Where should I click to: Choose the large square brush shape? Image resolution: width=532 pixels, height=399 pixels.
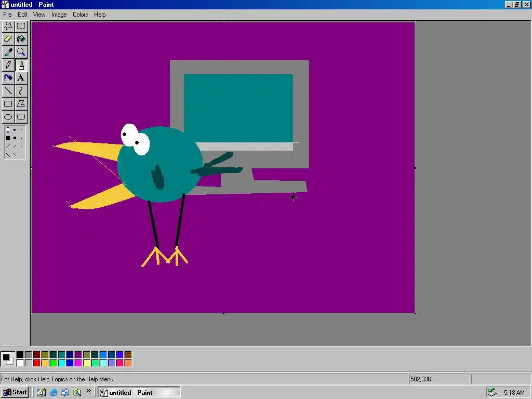[8, 138]
